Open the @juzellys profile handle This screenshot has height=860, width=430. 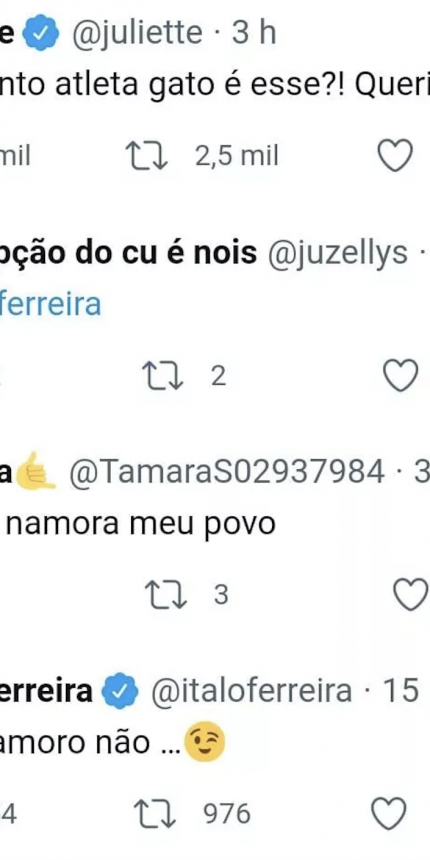tap(338, 253)
